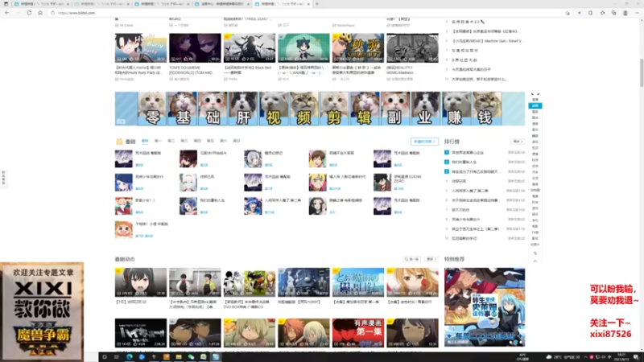This screenshot has height=362, width=644.
Task: Open a new browser tab with plus button
Action: coord(316,4)
